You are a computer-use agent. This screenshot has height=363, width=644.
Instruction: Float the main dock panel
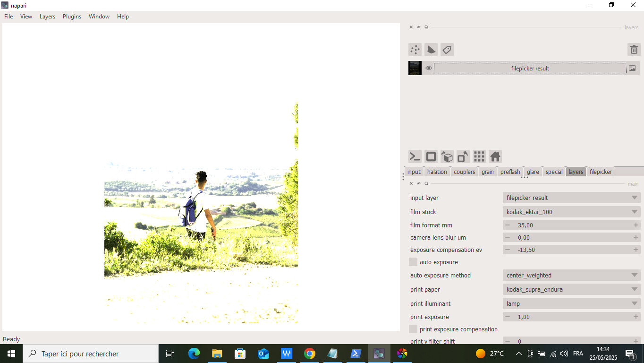[426, 183]
